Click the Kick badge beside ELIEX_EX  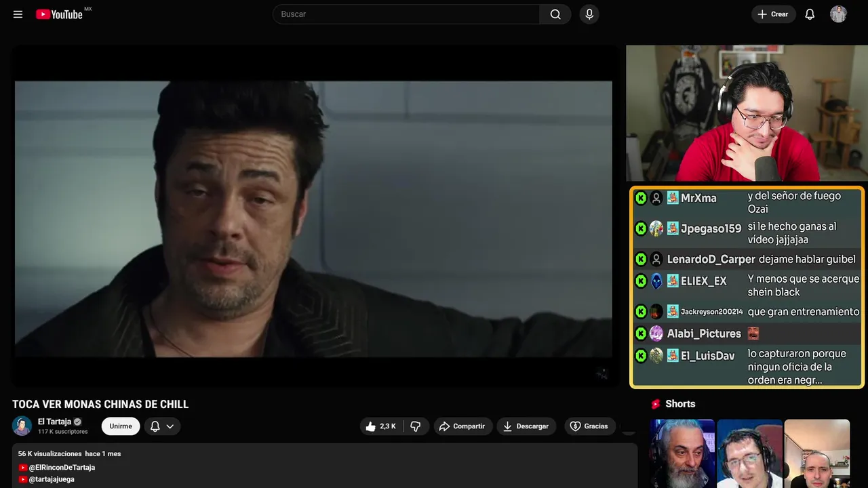click(641, 281)
